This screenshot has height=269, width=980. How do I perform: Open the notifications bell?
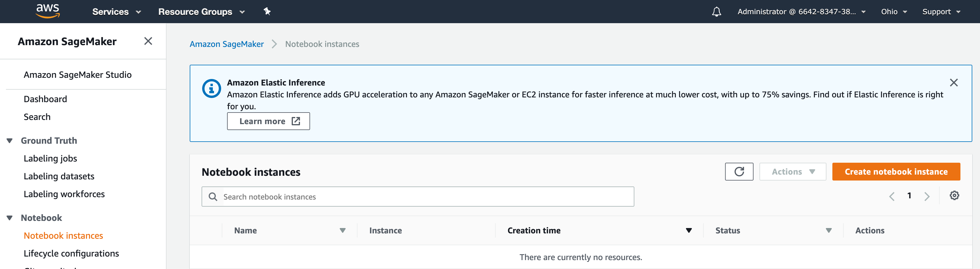(x=717, y=11)
